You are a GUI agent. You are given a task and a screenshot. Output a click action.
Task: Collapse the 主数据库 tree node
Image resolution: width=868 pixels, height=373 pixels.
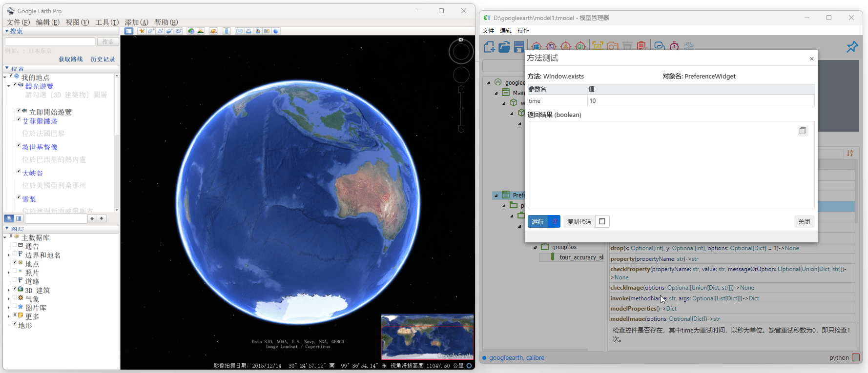pos(5,237)
